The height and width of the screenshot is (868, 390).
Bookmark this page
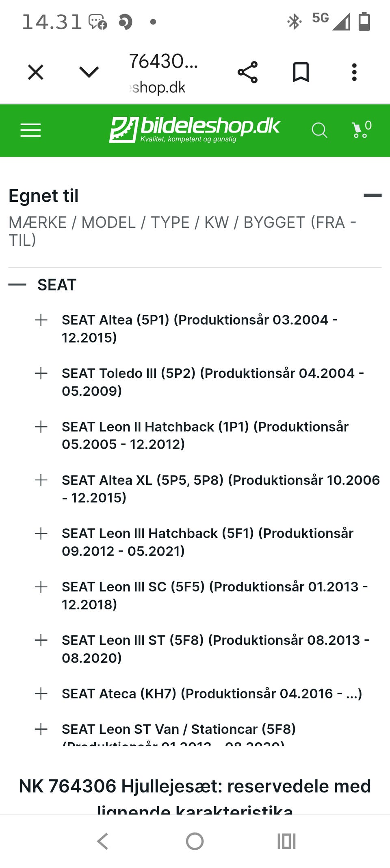click(301, 72)
